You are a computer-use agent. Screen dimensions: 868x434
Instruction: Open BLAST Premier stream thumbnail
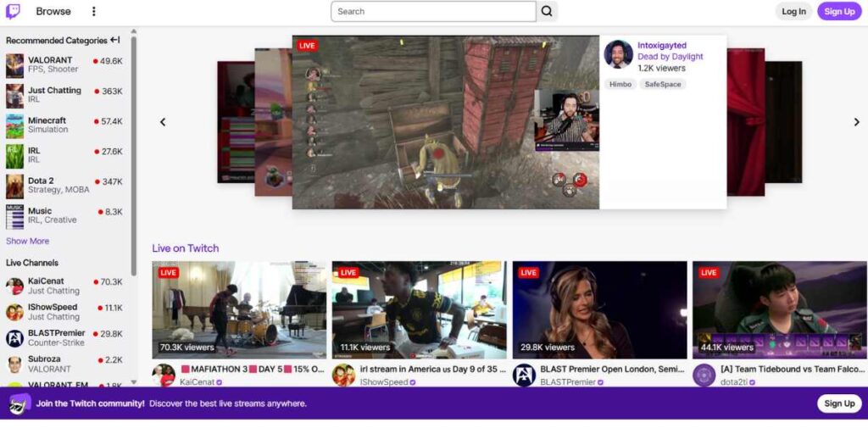coord(599,310)
